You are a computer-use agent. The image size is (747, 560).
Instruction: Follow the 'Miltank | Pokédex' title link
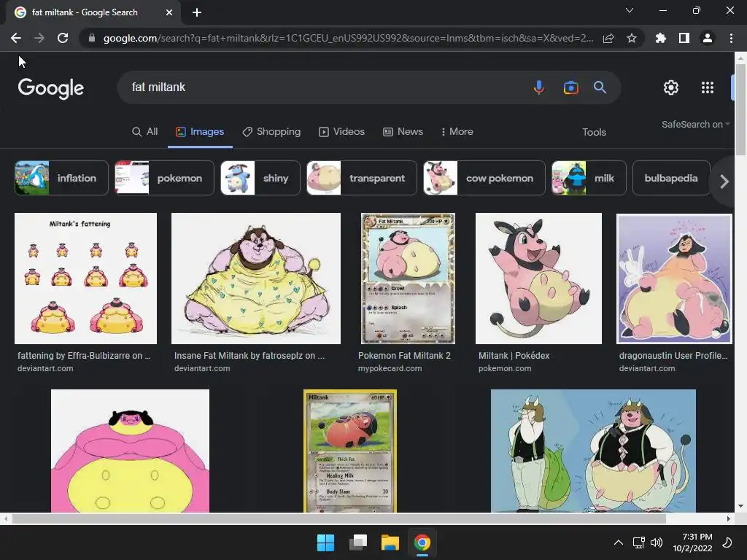coord(514,356)
